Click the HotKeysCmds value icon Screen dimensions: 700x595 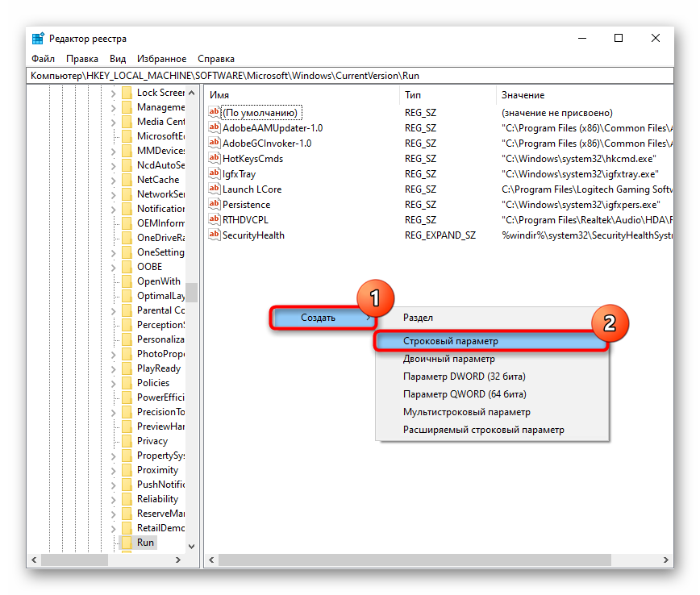tap(215, 159)
